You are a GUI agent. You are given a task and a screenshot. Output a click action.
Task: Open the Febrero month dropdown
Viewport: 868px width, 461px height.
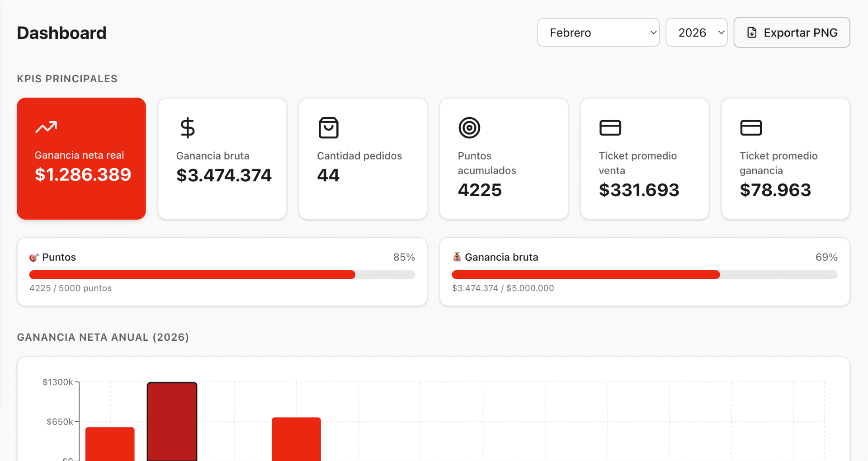598,33
